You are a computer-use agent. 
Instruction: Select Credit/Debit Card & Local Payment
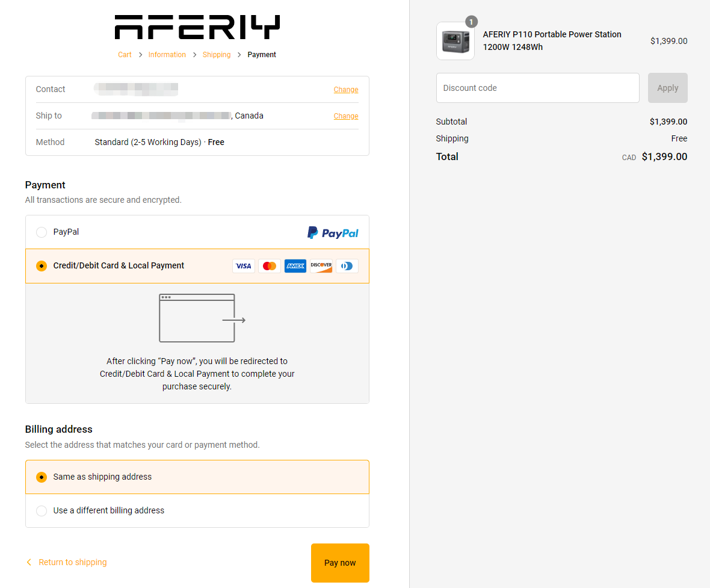(42, 266)
